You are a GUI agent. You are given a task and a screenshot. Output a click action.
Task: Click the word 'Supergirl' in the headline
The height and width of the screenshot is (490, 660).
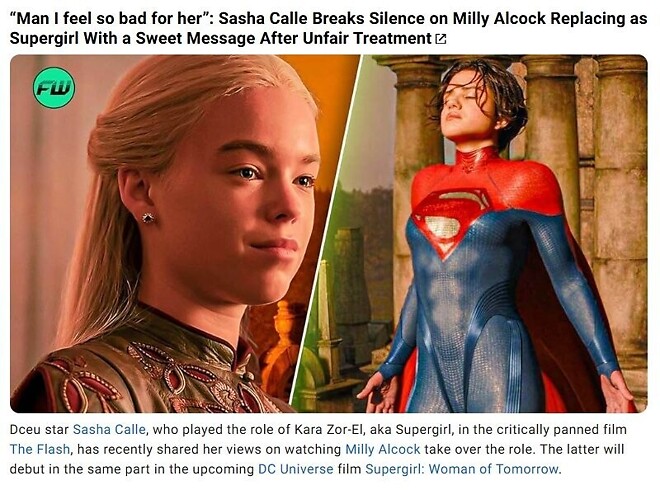44,38
